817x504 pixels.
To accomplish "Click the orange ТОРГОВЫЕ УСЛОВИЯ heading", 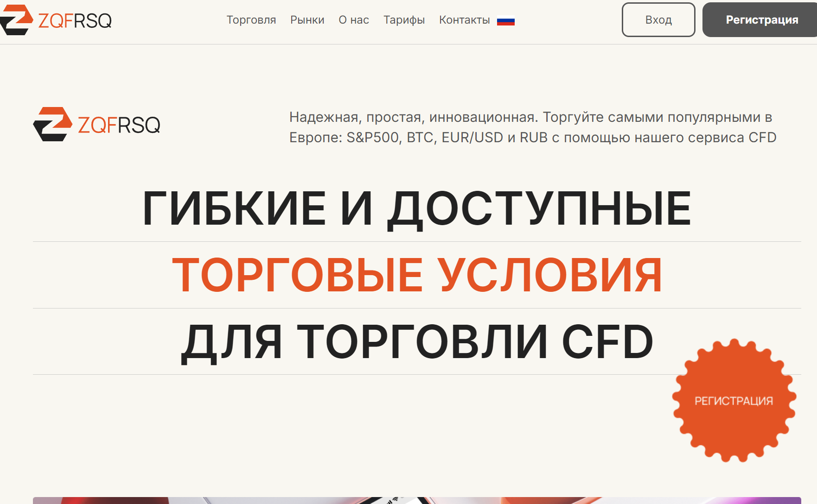I will click(x=416, y=275).
